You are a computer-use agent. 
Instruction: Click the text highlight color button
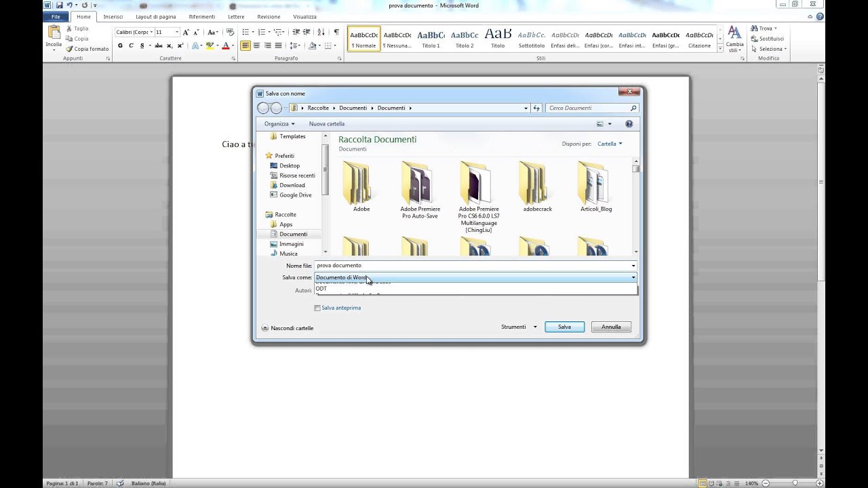210,45
